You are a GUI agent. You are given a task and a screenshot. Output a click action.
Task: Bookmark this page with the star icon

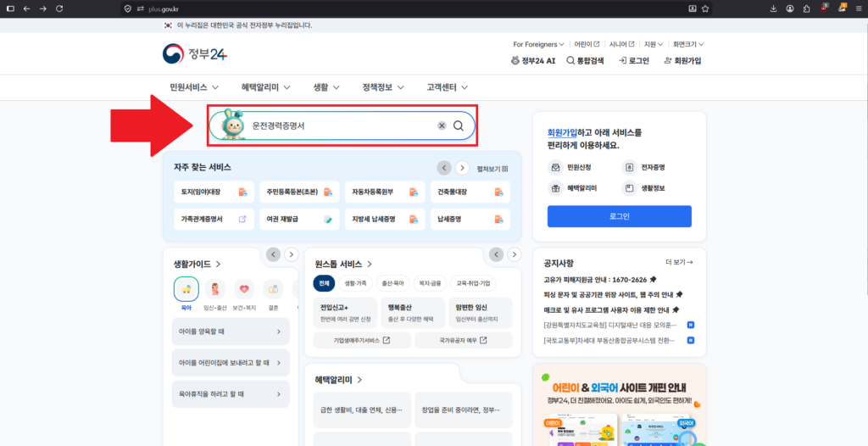pyautogui.click(x=705, y=8)
